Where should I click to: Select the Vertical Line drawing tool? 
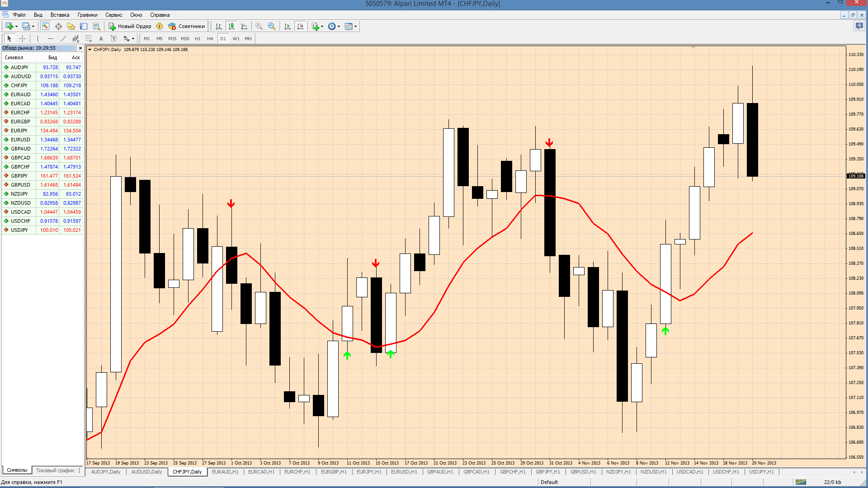coord(38,38)
